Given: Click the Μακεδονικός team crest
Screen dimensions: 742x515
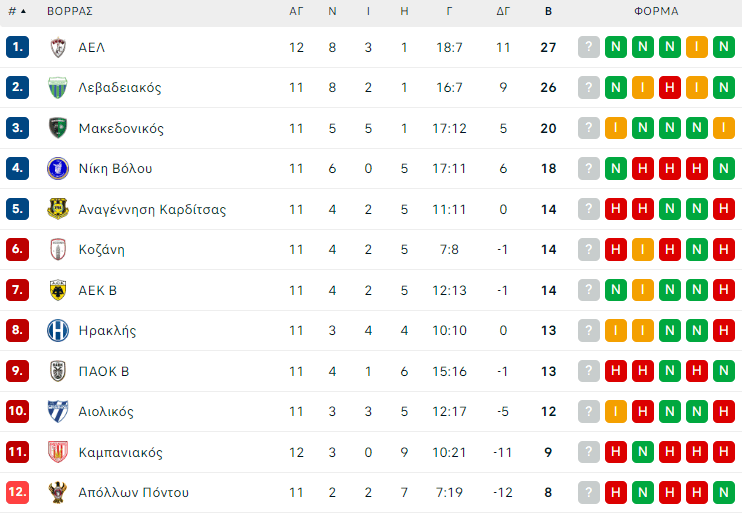Looking at the screenshot, I should [x=58, y=128].
